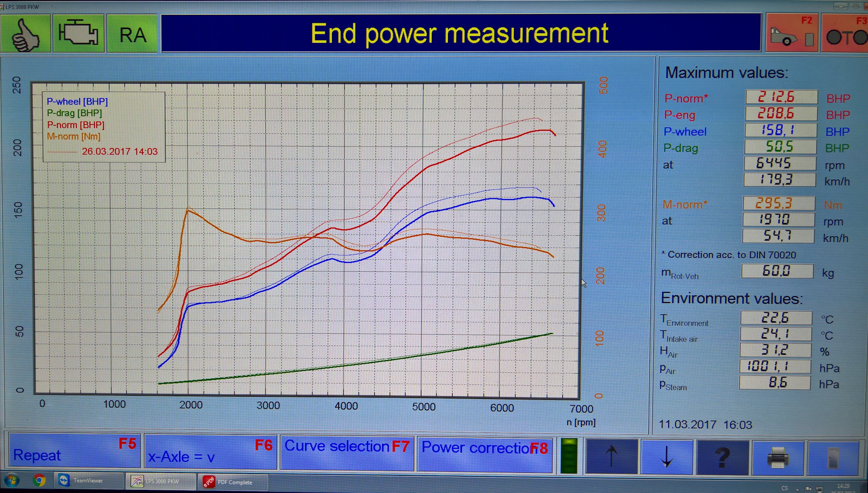Viewport: 868px width, 493px height.
Task: Toggle x-Axle = v F6 button
Action: tap(210, 452)
